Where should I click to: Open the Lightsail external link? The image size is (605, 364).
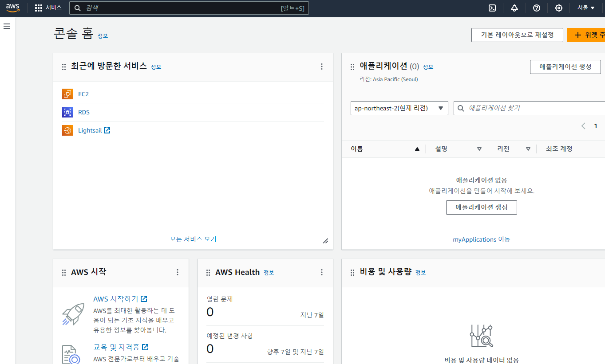(x=94, y=130)
